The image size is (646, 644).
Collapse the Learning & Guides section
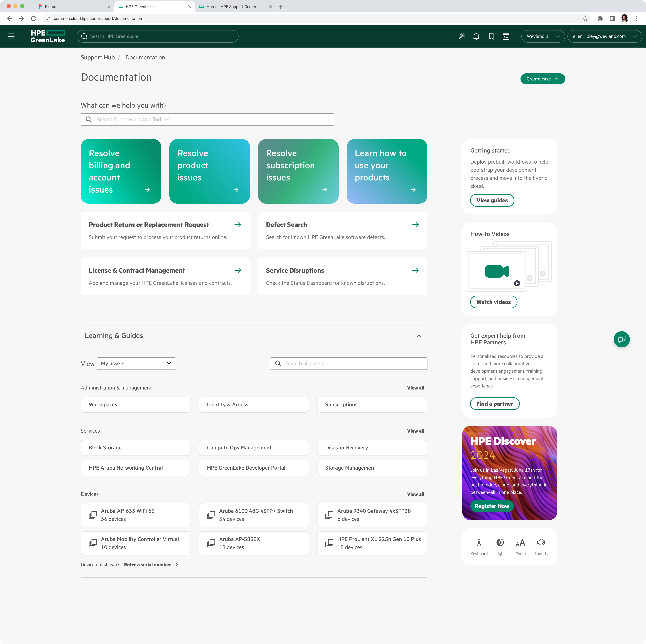tap(419, 335)
